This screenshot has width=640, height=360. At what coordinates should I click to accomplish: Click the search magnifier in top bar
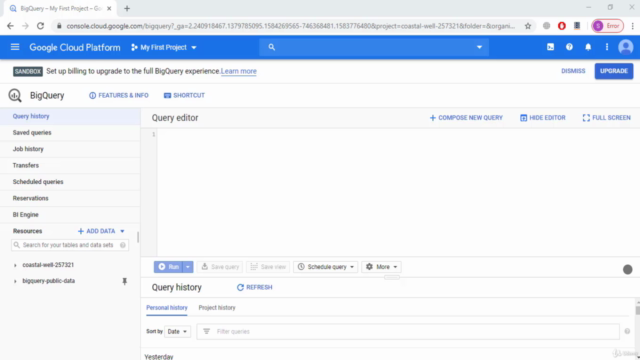271,47
